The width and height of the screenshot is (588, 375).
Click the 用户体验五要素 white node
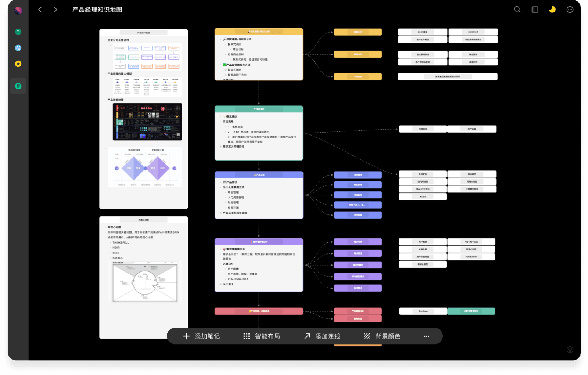tap(423, 62)
